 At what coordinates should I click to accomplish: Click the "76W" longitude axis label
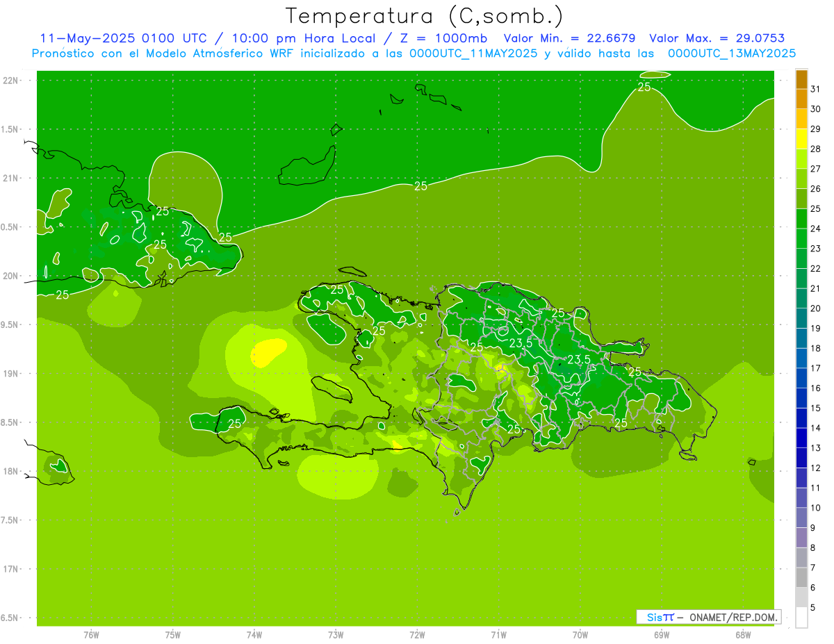91,635
